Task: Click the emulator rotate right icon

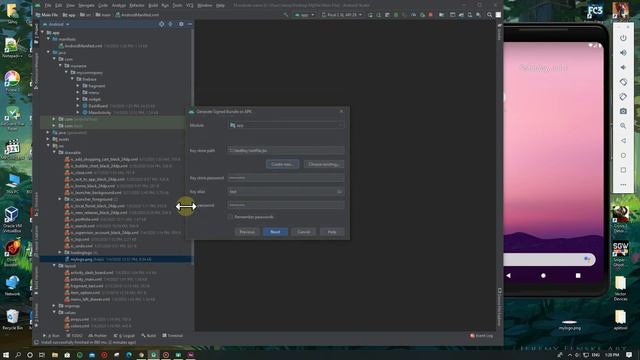Action: (x=623, y=97)
